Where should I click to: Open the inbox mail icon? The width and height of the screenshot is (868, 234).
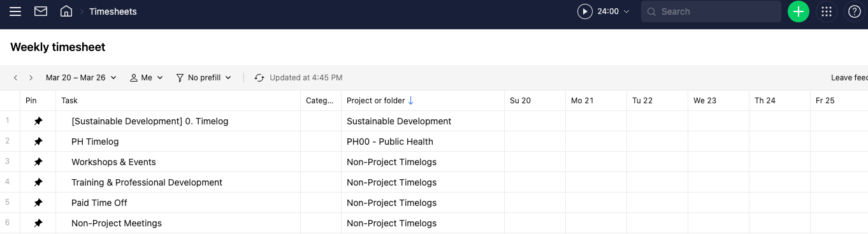click(x=41, y=11)
